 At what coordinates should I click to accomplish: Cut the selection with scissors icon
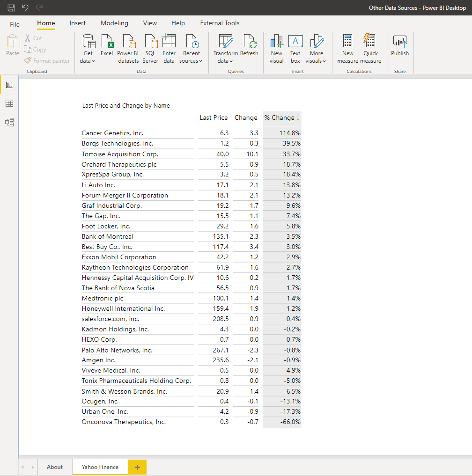(x=33, y=38)
